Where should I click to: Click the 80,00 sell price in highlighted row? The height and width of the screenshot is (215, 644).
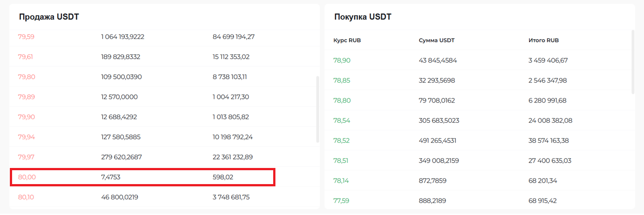click(x=27, y=177)
